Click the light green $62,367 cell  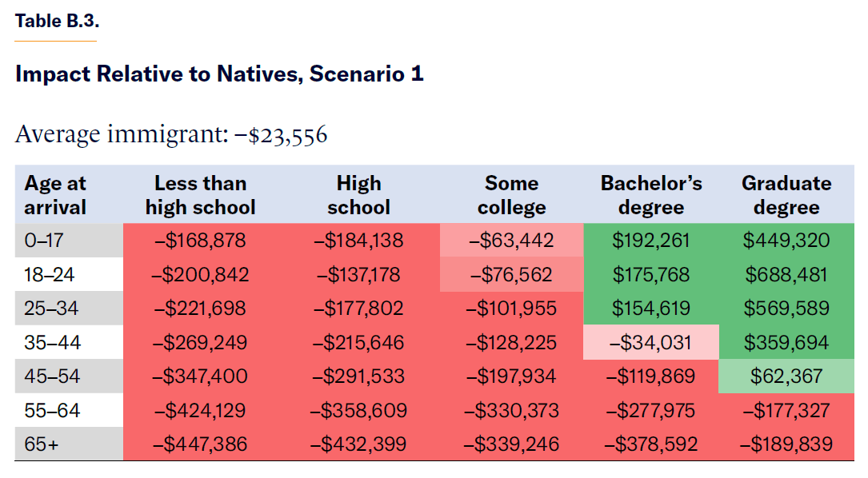pyautogui.click(x=786, y=376)
